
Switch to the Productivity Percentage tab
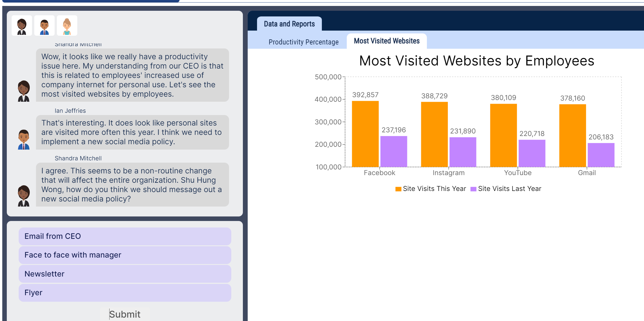click(303, 42)
